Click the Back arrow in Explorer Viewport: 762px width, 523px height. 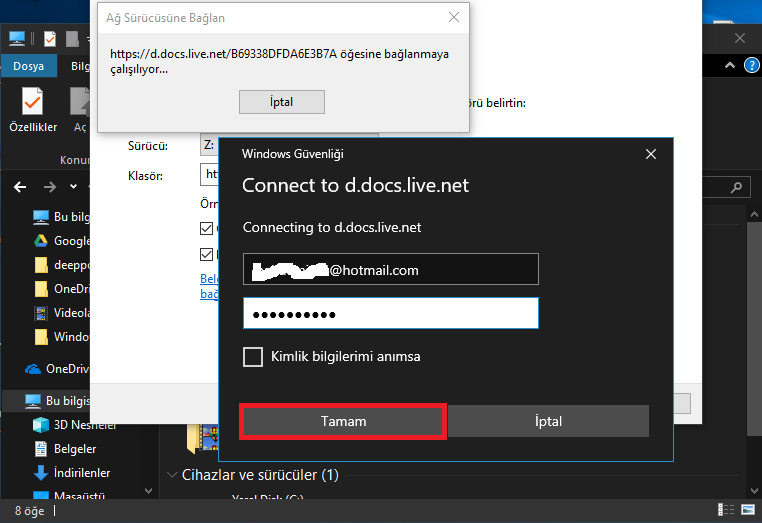click(20, 187)
